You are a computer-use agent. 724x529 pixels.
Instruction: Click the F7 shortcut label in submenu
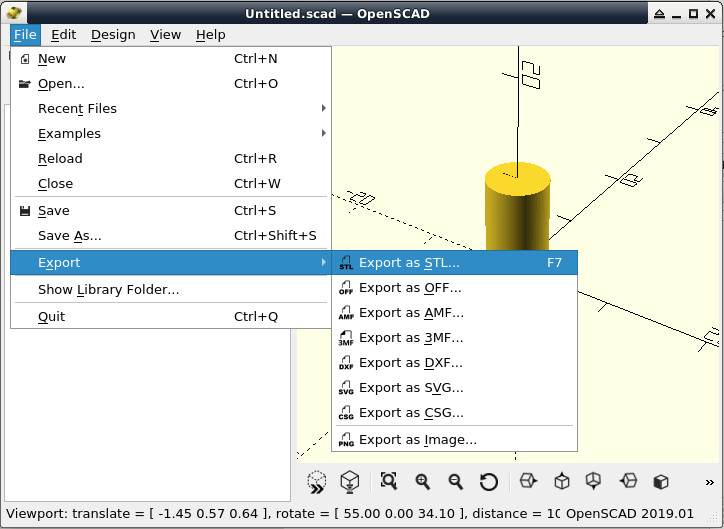pos(554,263)
